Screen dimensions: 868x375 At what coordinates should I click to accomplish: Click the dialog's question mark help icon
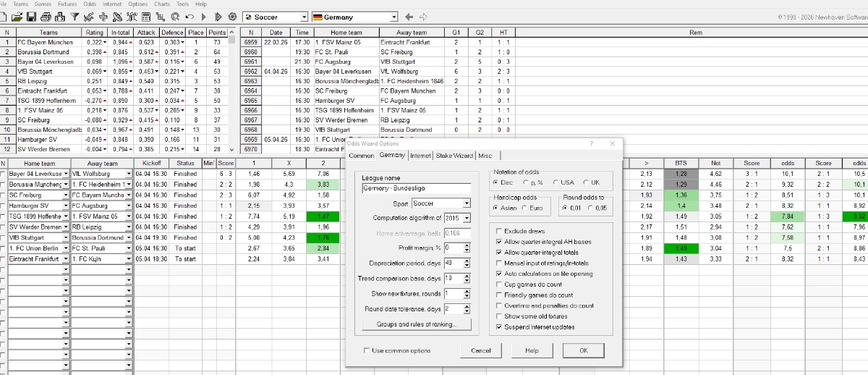point(591,144)
